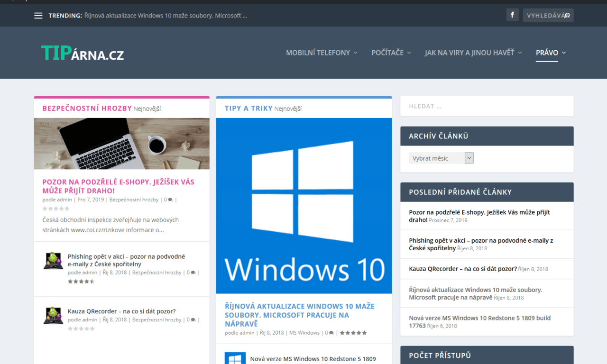
Task: Click star rating under Phishing article
Action: [x=81, y=282]
